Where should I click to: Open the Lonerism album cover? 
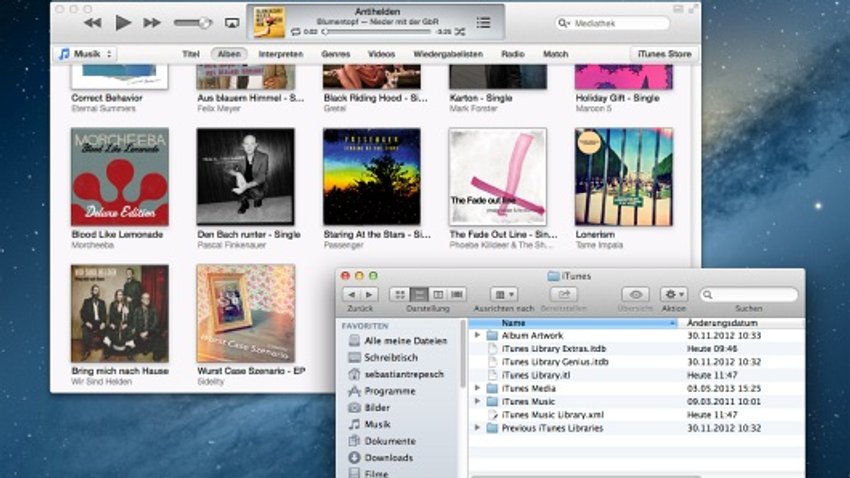(623, 177)
